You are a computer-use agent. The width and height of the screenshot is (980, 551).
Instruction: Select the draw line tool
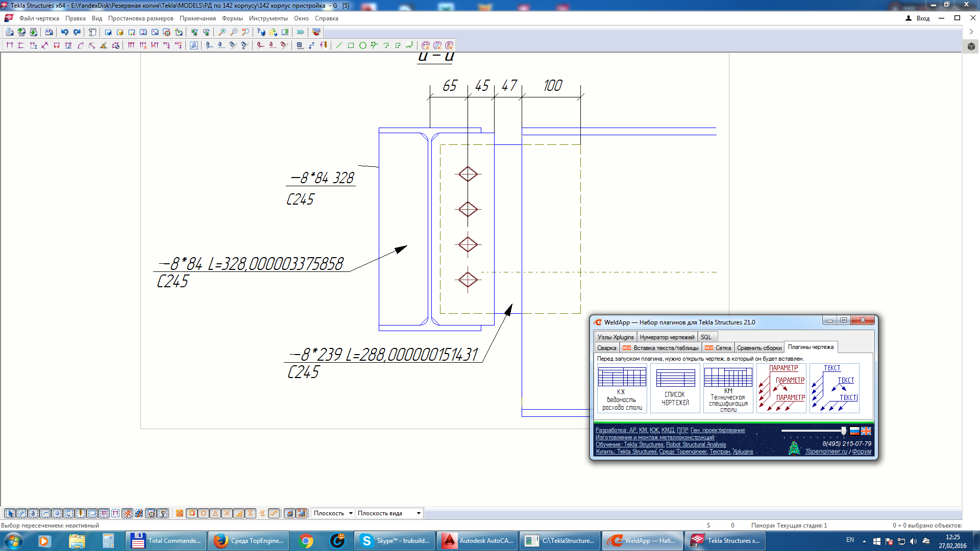(339, 45)
